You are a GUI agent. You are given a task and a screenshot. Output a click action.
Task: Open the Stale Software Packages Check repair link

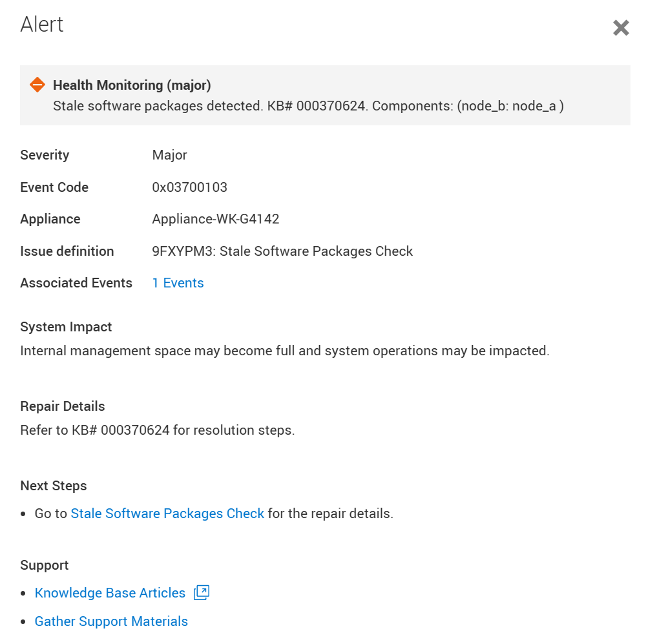(167, 513)
